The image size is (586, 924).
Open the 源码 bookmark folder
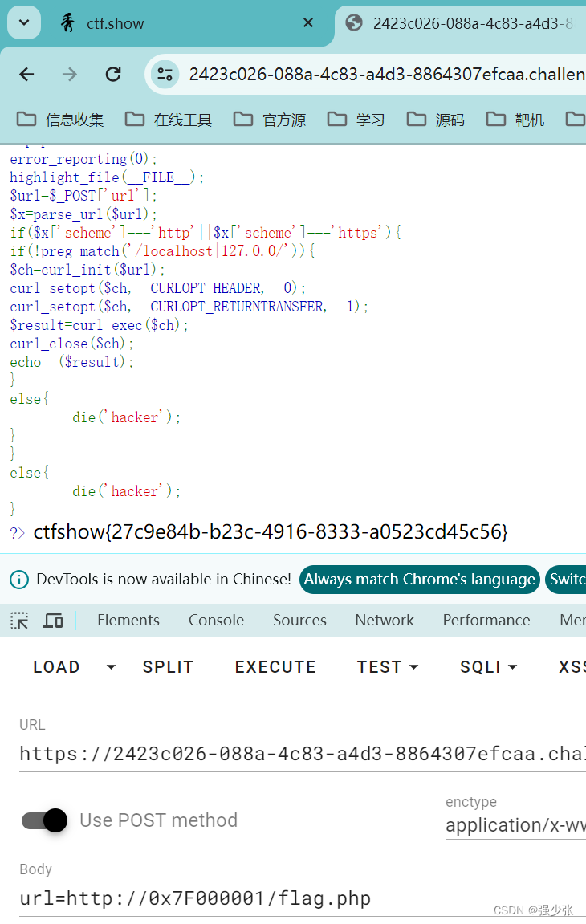tap(436, 120)
